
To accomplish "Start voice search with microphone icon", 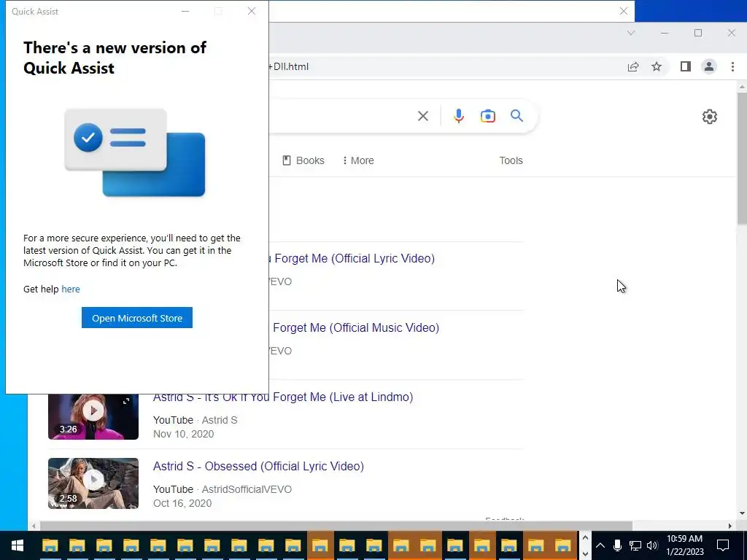I will 458,116.
